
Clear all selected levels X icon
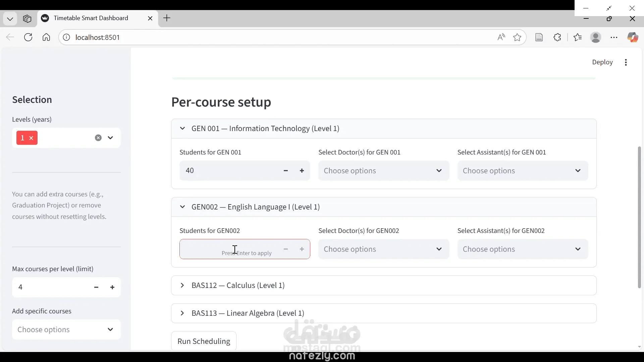pos(98,138)
